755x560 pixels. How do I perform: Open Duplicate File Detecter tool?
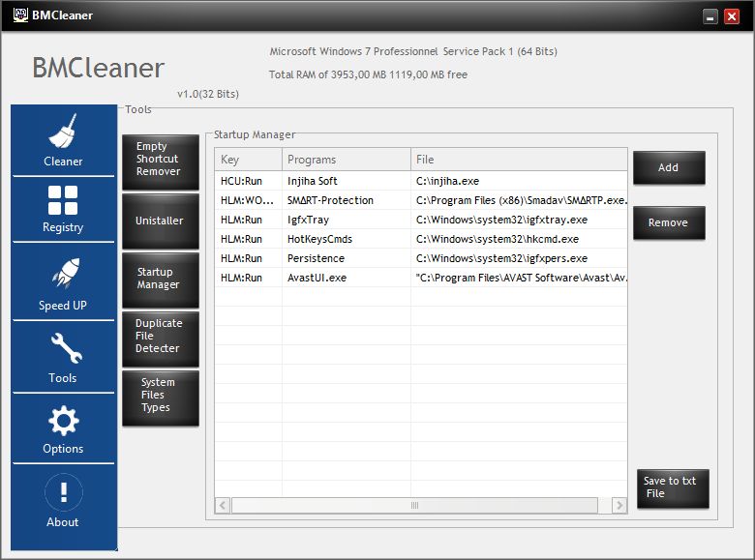(x=160, y=336)
